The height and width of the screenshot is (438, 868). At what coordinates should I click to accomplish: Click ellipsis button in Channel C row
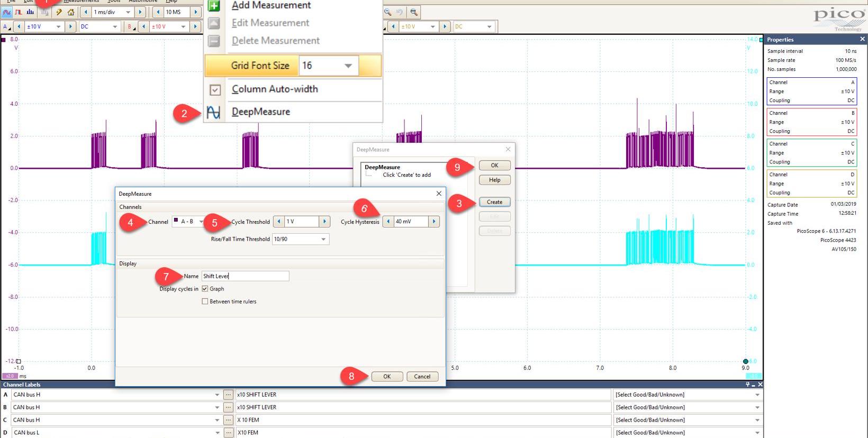point(228,420)
